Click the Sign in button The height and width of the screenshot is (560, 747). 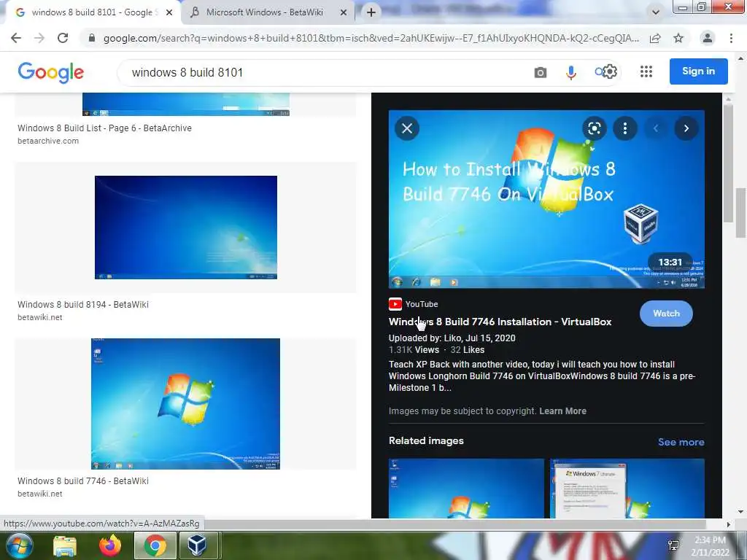pos(698,71)
